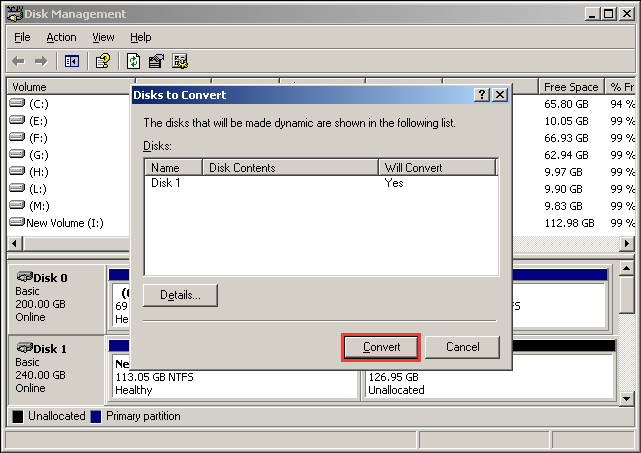Toggle the Show/Hide Console Tree icon
Screen dimensions: 641x453
(x=72, y=62)
